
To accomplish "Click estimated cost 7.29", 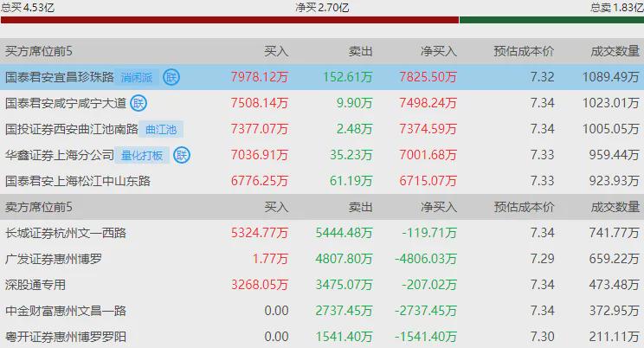I will pos(542,259).
